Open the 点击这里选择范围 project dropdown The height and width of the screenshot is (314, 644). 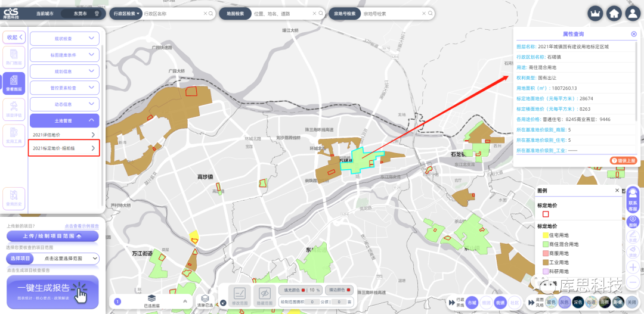(66, 259)
